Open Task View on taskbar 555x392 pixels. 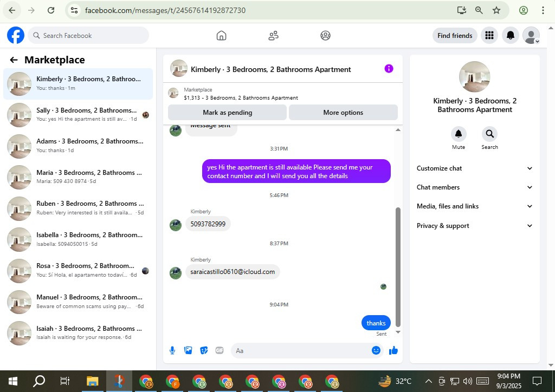tap(65, 381)
